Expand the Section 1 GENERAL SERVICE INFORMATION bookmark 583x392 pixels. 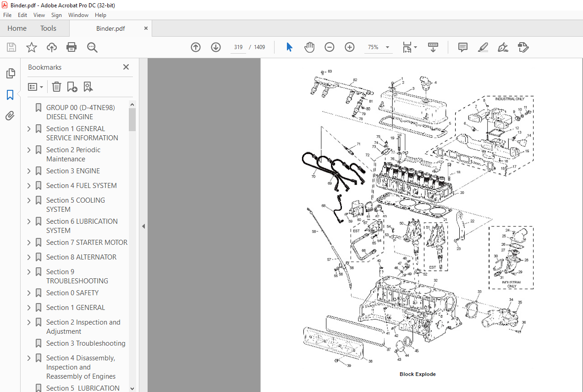(29, 129)
